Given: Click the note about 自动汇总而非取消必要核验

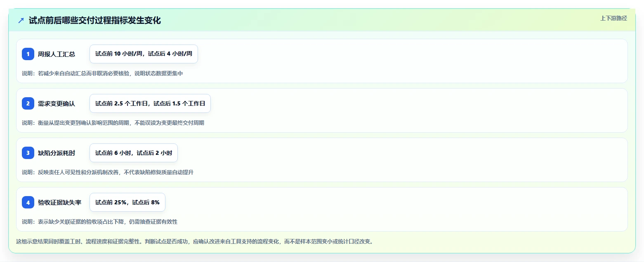Looking at the screenshot, I should pyautogui.click(x=102, y=73).
